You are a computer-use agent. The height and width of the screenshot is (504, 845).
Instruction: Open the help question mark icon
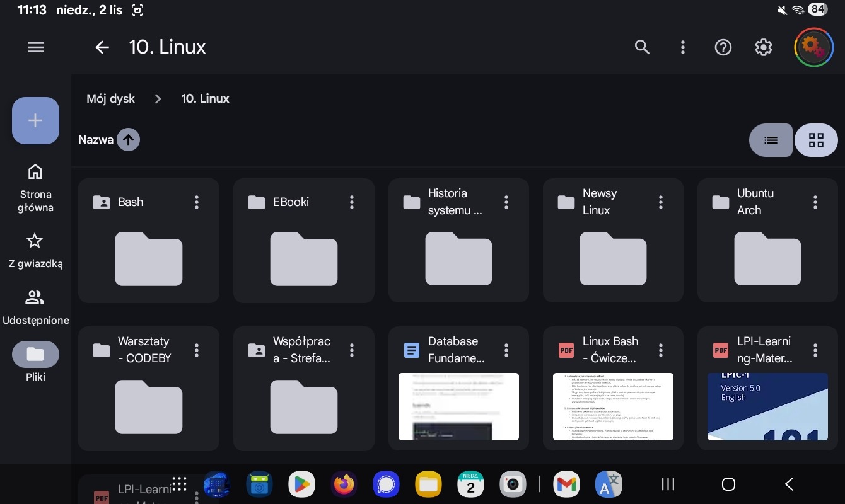coord(723,47)
